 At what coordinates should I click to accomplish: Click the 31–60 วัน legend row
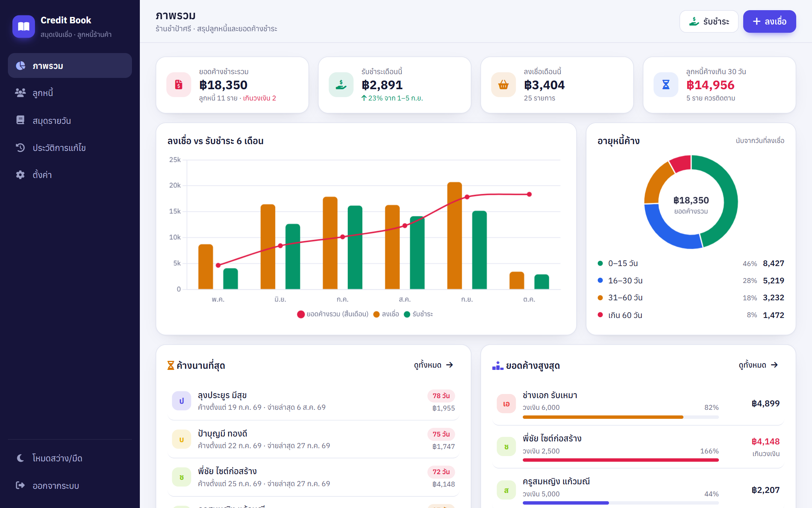point(691,298)
